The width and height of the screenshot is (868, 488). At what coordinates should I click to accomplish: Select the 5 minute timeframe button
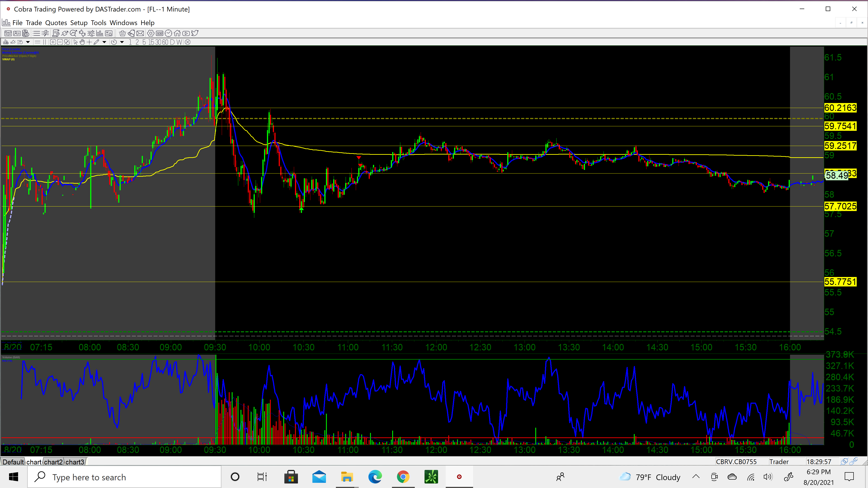pos(144,42)
